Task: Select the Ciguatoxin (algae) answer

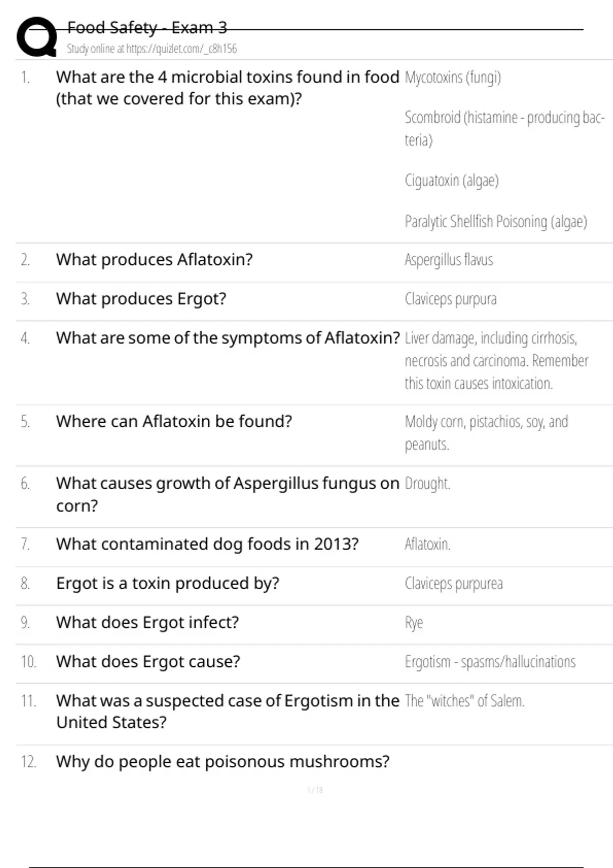Action: point(452,180)
